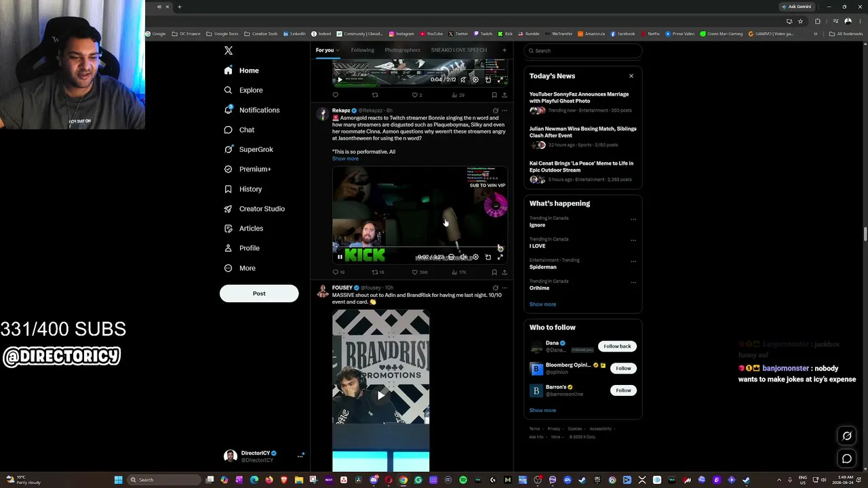Open the YouTube bookmark
Viewport: 868px width, 488px height.
tap(431, 34)
